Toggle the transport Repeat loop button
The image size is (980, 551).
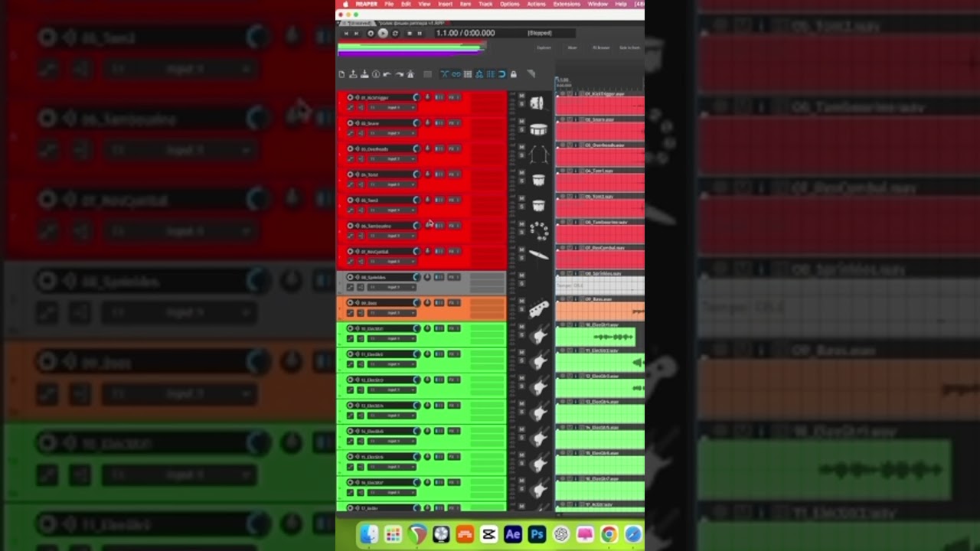point(395,33)
